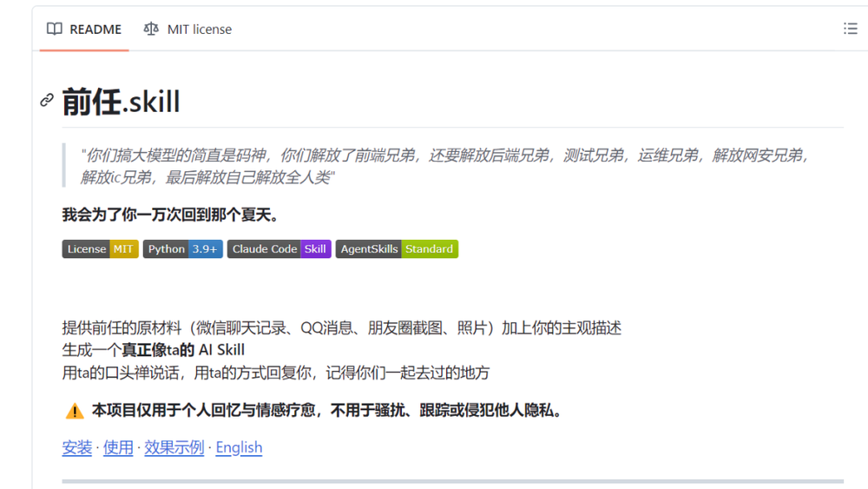Click the book icon on README tab
Viewport: 868px width, 489px height.
tap(55, 29)
